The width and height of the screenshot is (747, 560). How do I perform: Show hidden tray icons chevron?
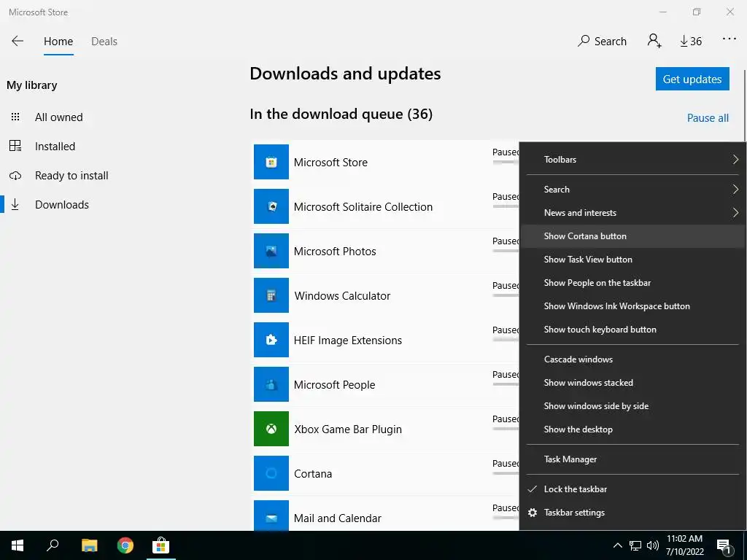pyautogui.click(x=617, y=545)
